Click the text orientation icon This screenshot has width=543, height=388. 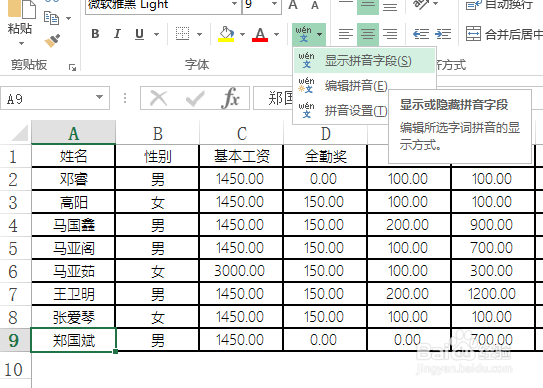[421, 5]
